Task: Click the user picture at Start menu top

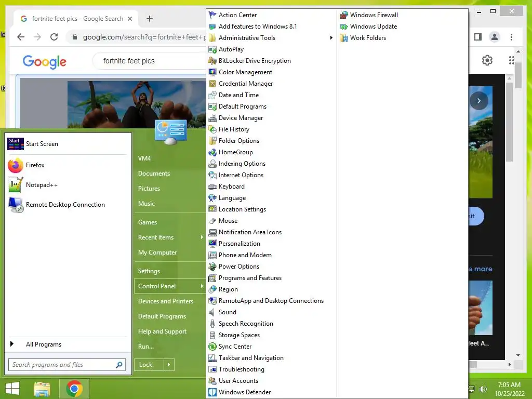Action: 170,131
